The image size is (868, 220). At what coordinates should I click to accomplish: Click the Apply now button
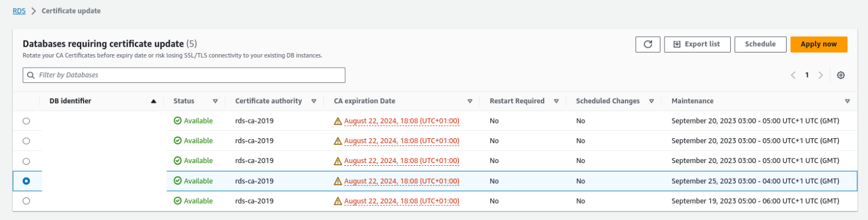(x=819, y=45)
